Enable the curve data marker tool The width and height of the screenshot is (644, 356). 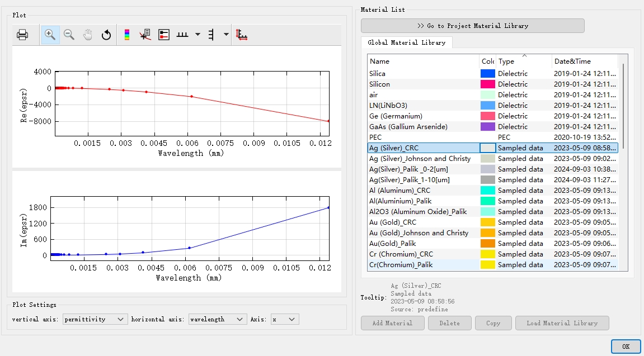click(x=145, y=35)
